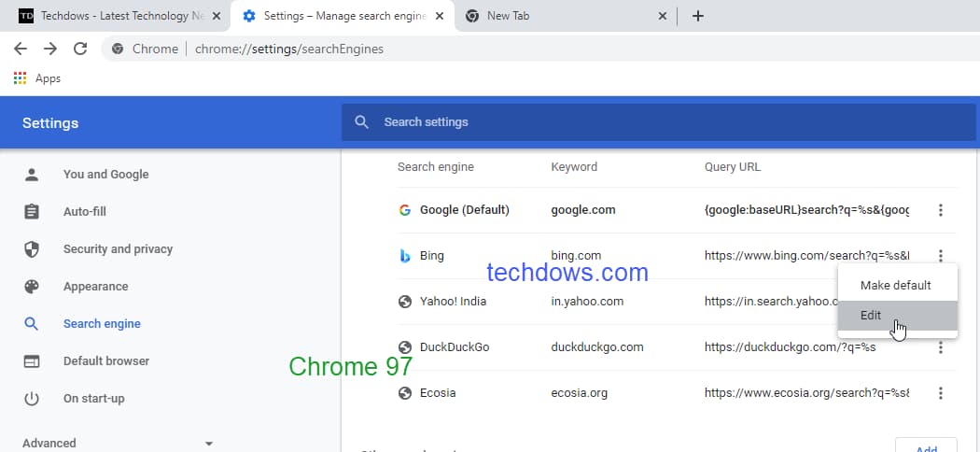Click the Security and privacy shield icon
The width and height of the screenshot is (980, 452).
point(31,249)
